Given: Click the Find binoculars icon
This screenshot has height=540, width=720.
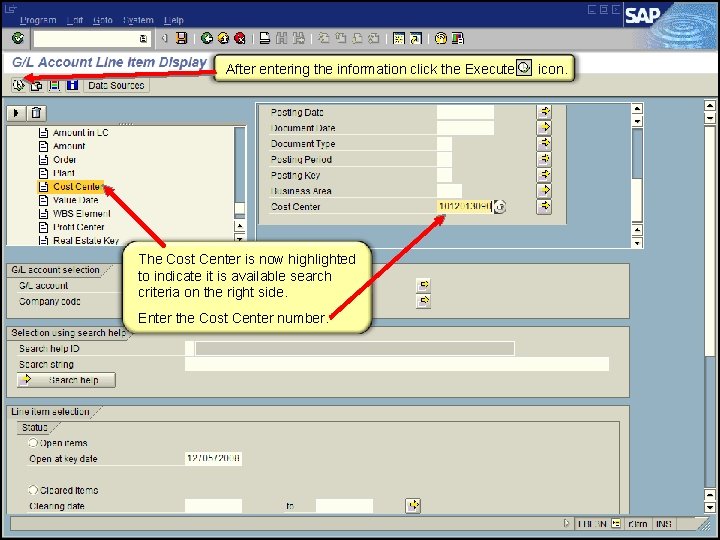Looking at the screenshot, I should (x=281, y=38).
